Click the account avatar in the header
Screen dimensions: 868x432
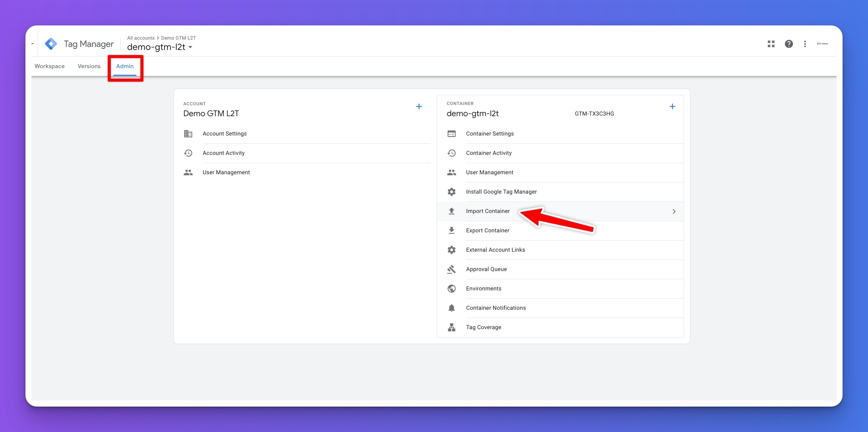click(823, 44)
